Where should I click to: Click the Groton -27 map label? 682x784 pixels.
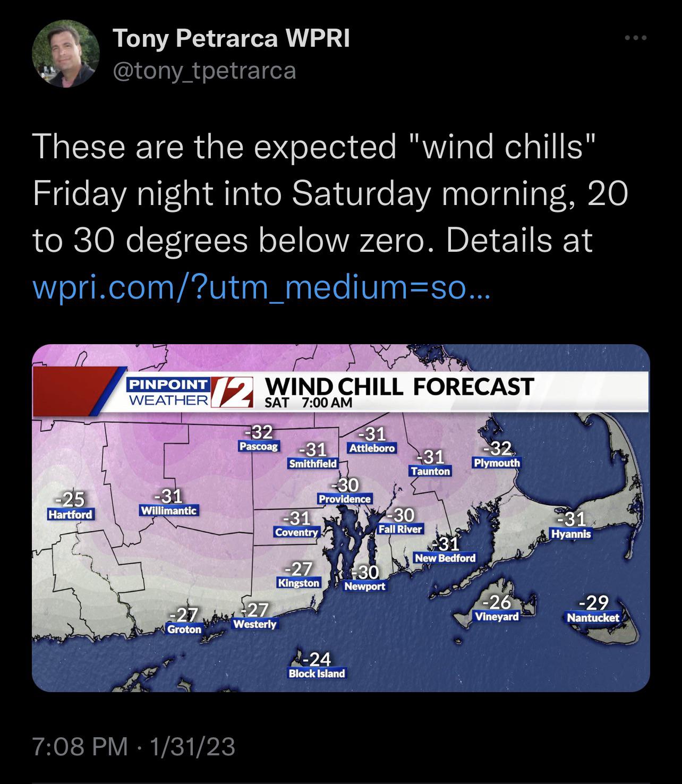click(184, 622)
